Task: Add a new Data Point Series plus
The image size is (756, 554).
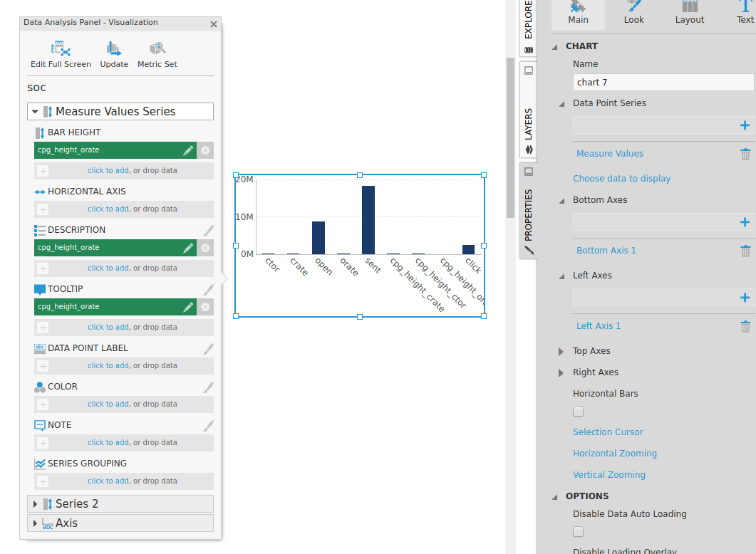Action: [745, 125]
